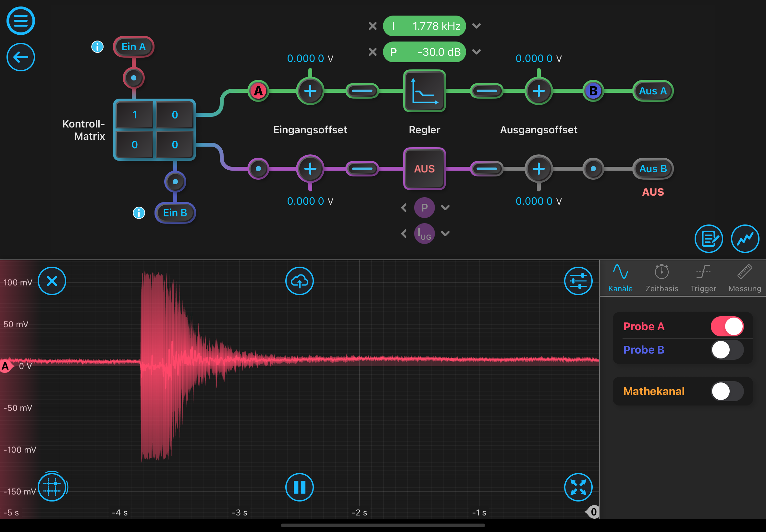Screen dimensions: 766x532
Task: Pause the waveform acquisition
Action: tap(299, 487)
